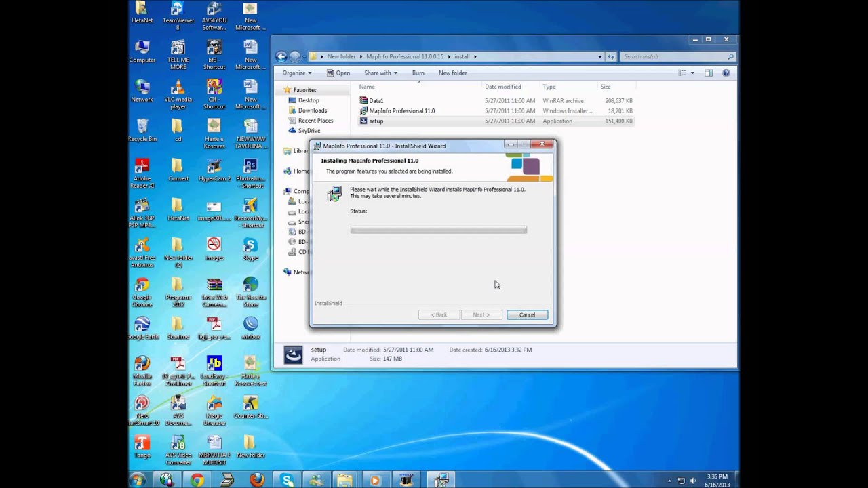Select HyperCam 2 desktop icon

pyautogui.click(x=214, y=170)
